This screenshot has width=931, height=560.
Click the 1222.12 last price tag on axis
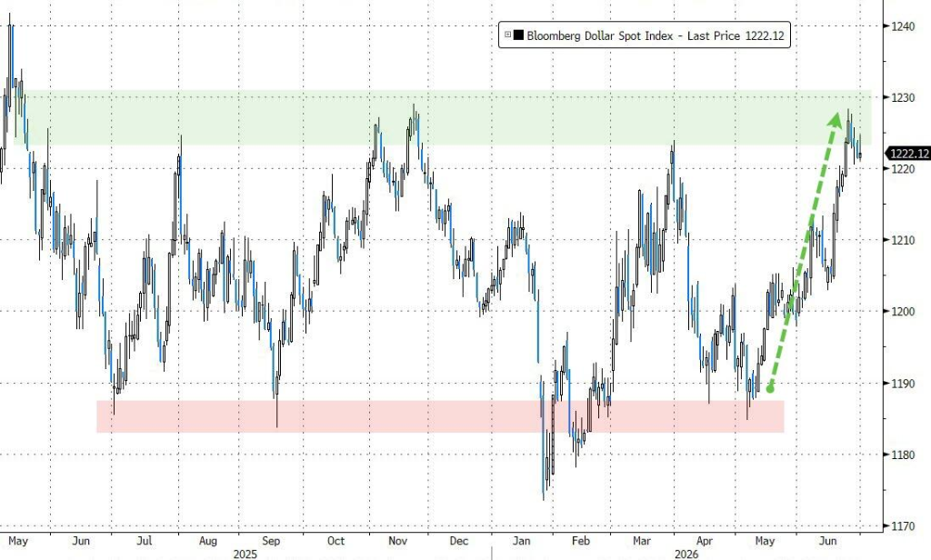909,154
